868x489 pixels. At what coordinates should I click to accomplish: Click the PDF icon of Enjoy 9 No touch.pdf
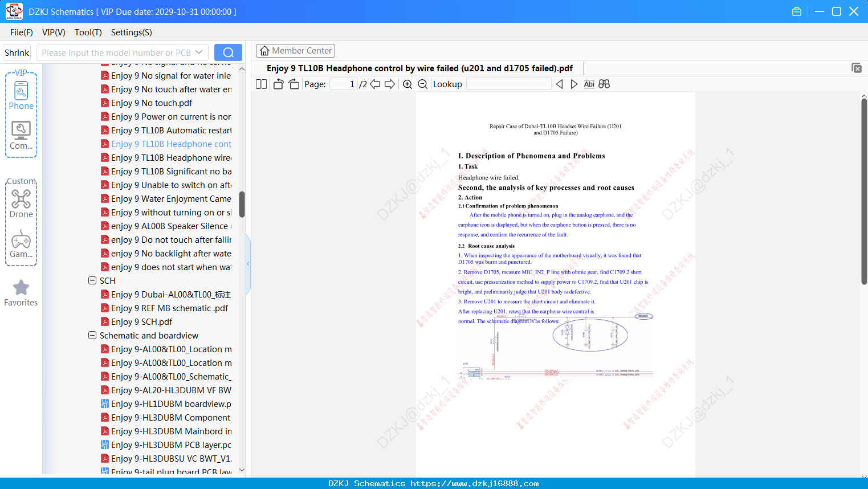[x=105, y=103]
